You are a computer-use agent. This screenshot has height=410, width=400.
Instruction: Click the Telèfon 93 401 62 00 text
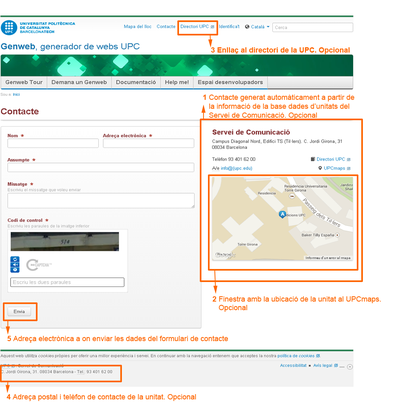(234, 159)
